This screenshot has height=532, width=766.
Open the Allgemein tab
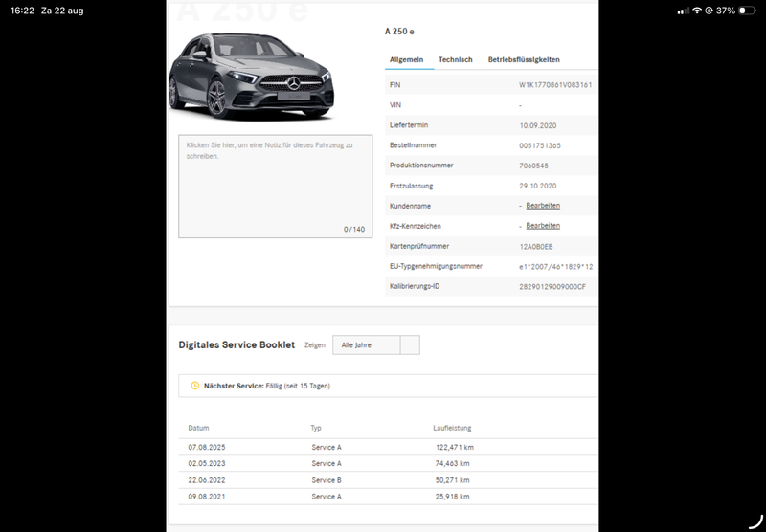(x=406, y=59)
